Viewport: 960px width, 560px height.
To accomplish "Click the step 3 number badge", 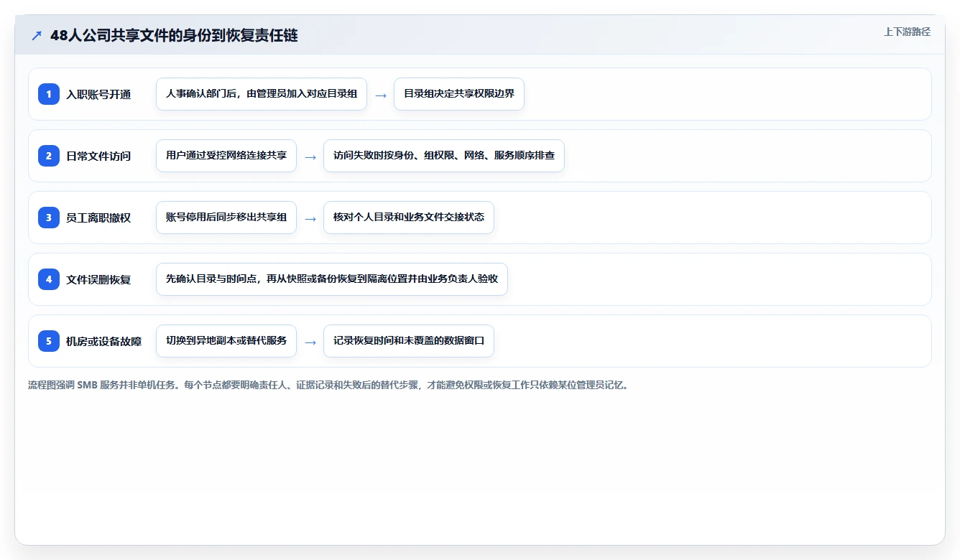I will (49, 218).
